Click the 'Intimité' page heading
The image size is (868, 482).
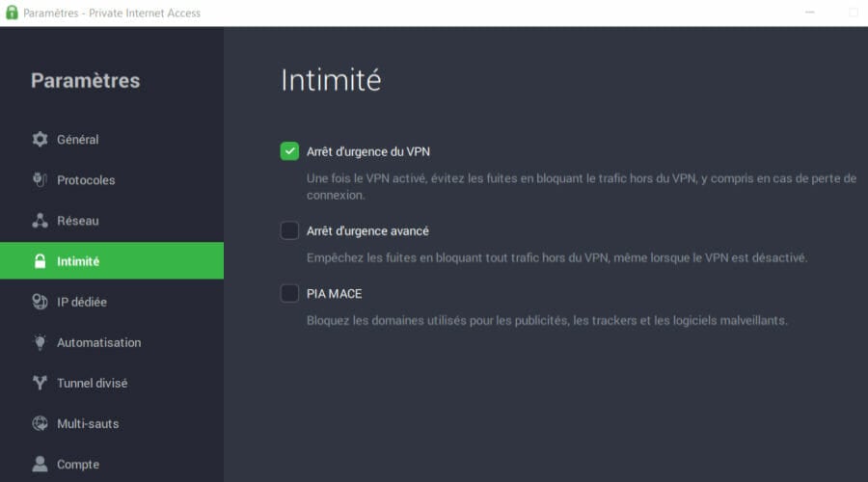331,80
